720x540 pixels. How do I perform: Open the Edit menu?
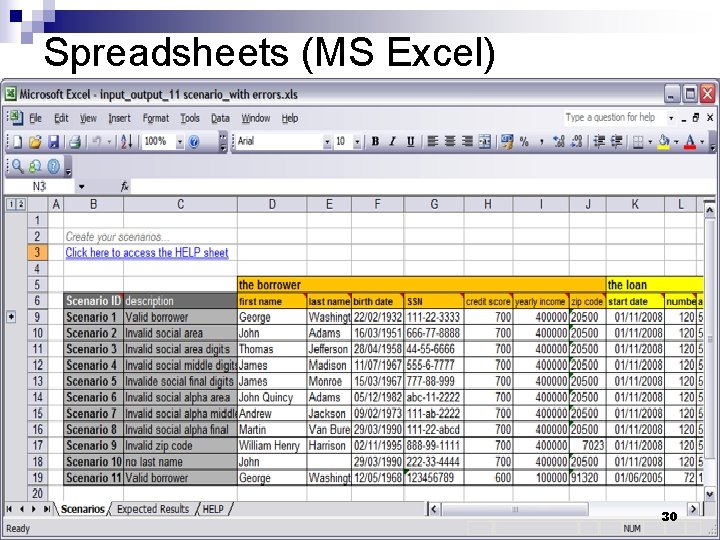61,118
